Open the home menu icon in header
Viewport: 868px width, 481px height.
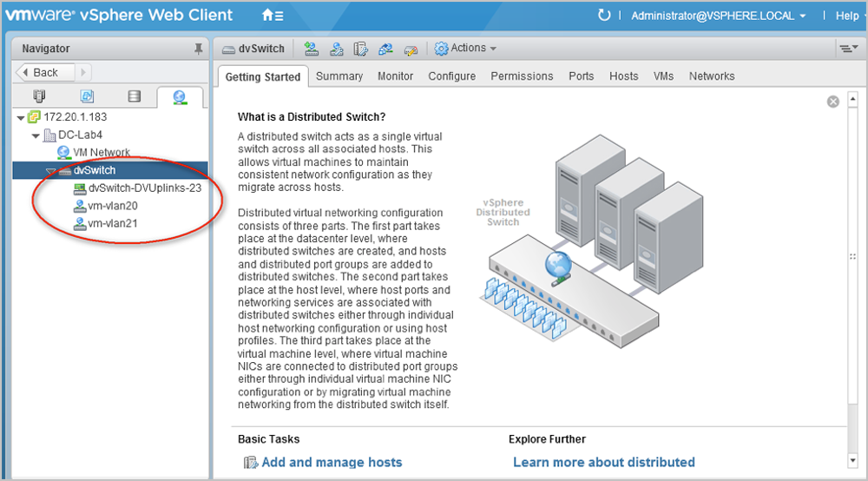click(272, 16)
